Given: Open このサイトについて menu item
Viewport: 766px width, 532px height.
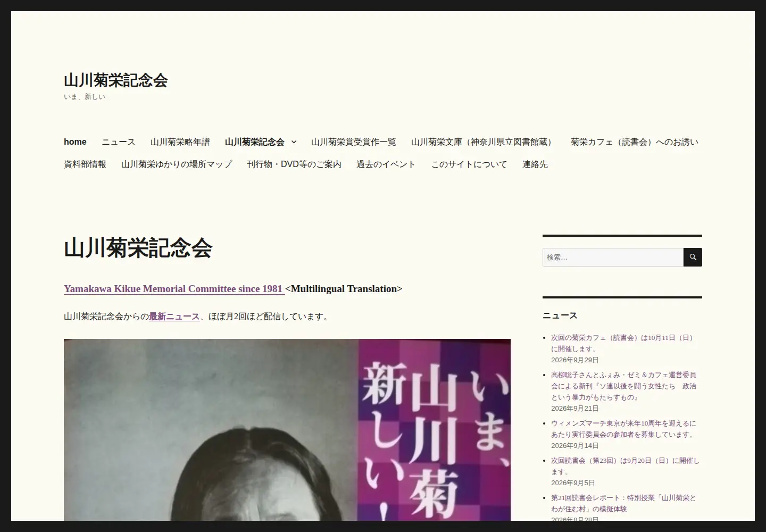Looking at the screenshot, I should (x=469, y=164).
